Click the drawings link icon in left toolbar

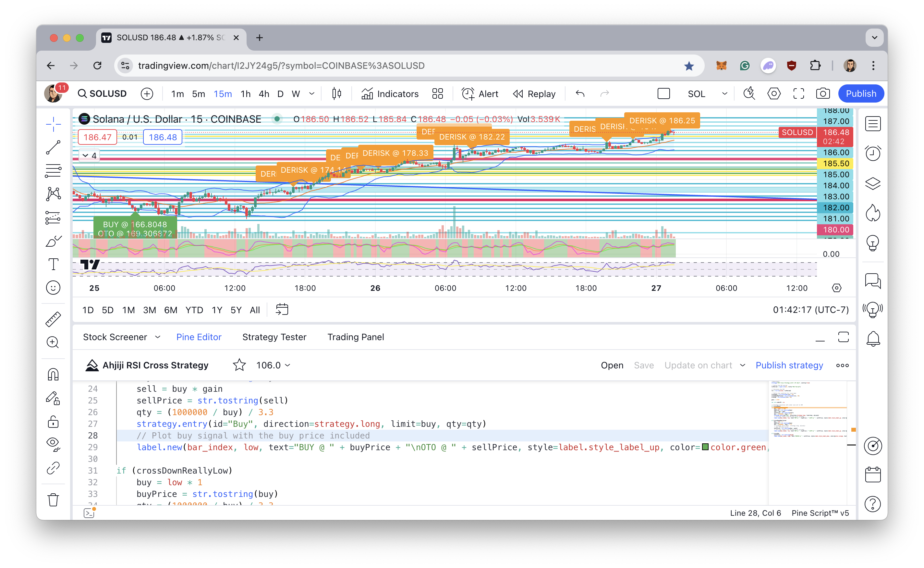[53, 468]
